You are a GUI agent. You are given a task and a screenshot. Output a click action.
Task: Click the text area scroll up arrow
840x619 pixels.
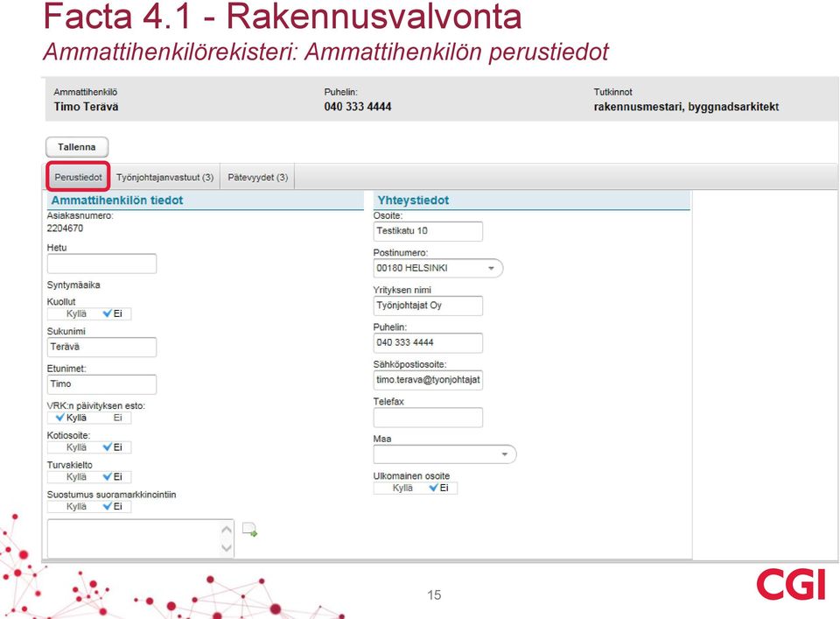tap(227, 530)
